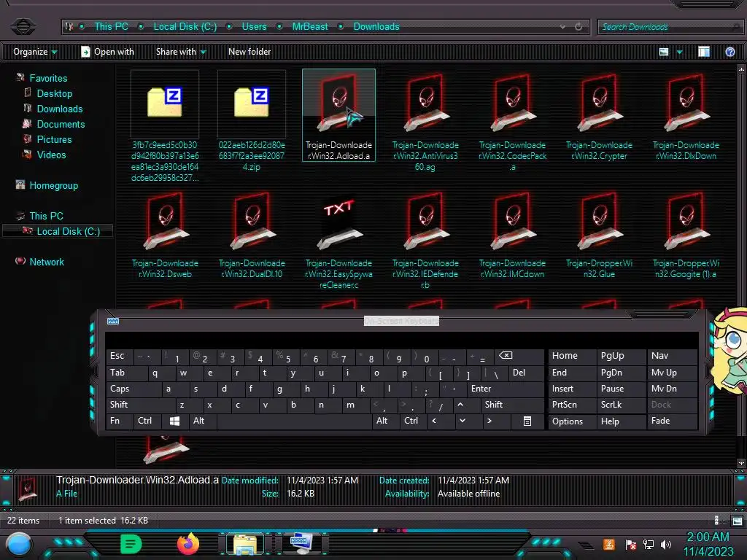Expand the view options dropdown arrow
Image resolution: width=747 pixels, height=560 pixels.
click(x=679, y=52)
